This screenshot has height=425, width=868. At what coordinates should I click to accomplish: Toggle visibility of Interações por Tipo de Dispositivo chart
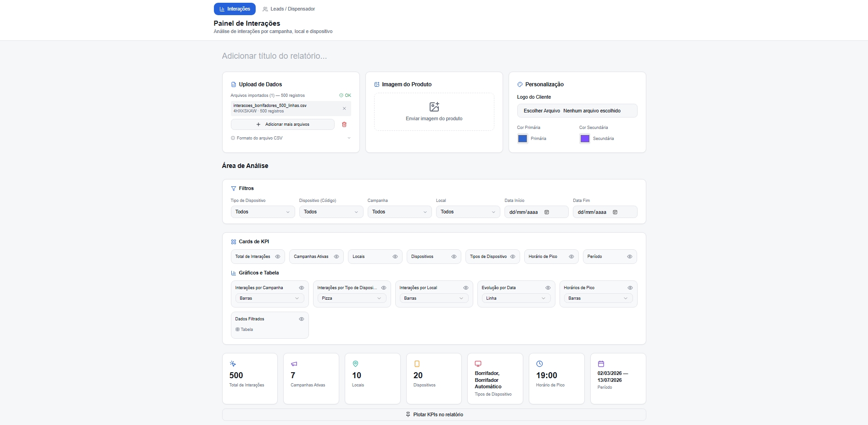(384, 288)
